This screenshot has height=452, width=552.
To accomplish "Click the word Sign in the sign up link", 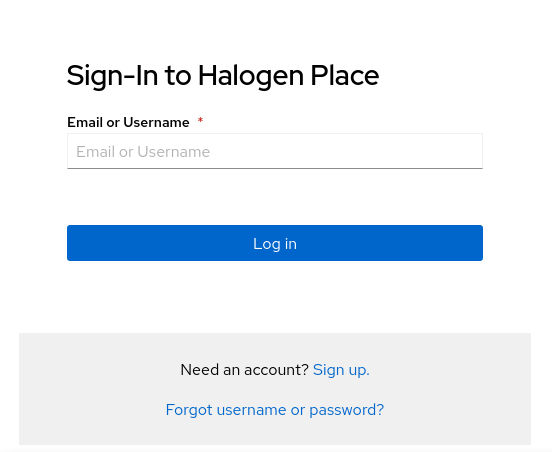I will tap(328, 370).
